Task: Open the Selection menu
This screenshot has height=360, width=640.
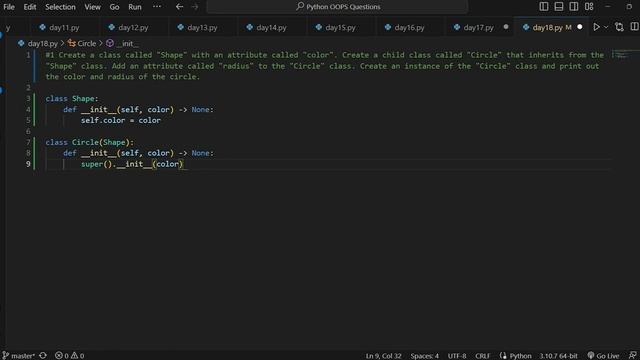Action: 60,7
